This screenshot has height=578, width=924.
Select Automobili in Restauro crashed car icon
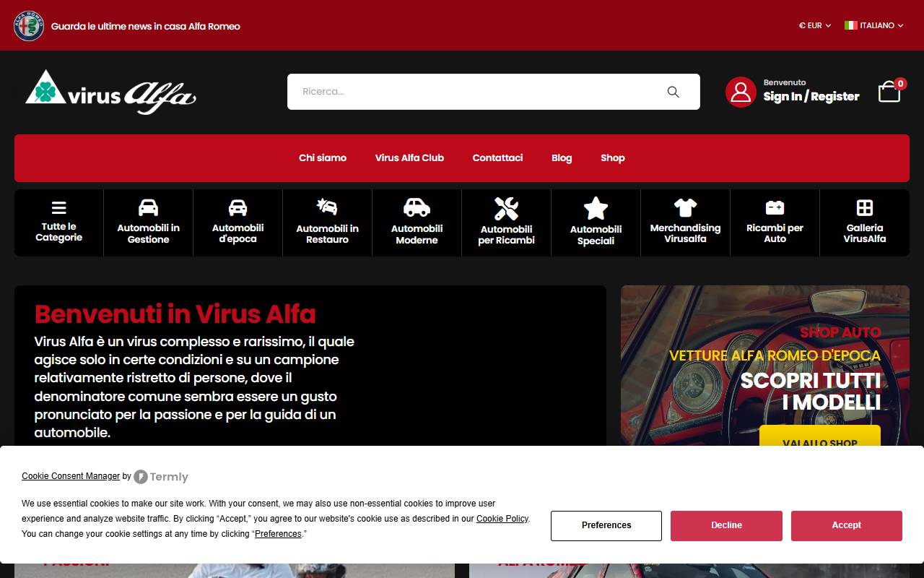click(x=327, y=207)
